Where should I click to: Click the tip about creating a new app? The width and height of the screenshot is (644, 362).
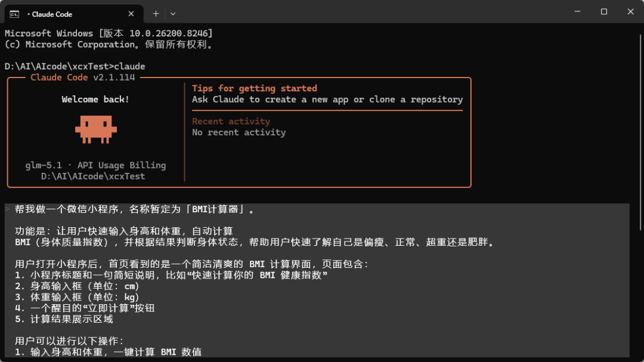[327, 99]
